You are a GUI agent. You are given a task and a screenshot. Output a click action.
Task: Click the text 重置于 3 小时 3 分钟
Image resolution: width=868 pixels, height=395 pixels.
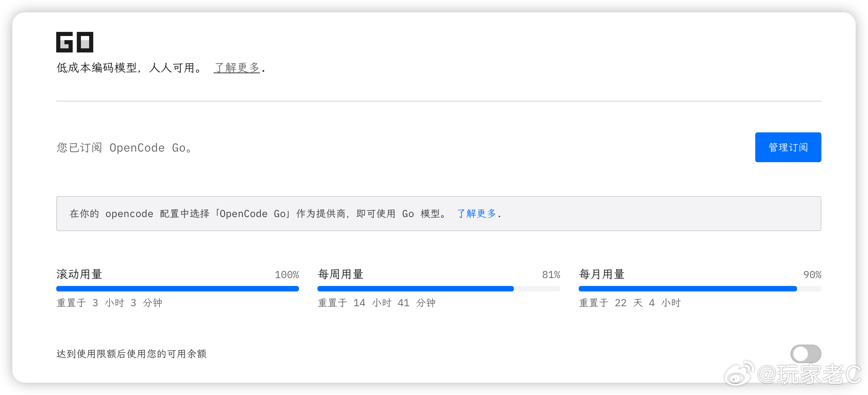tap(109, 303)
